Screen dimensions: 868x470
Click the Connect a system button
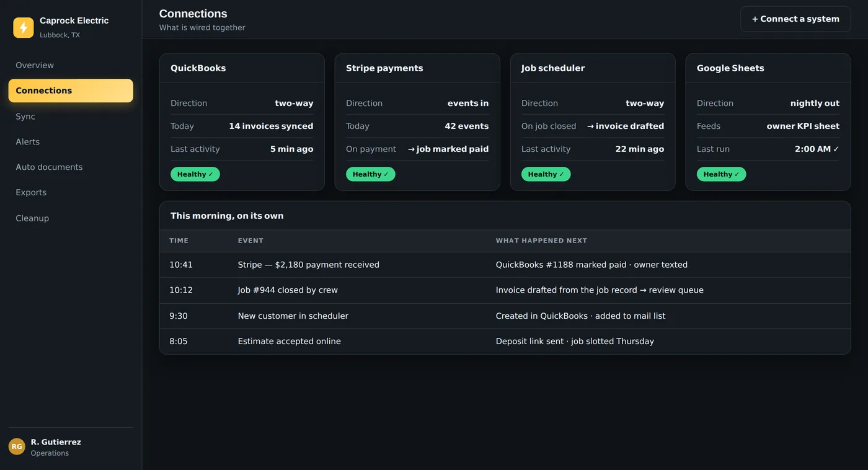795,19
